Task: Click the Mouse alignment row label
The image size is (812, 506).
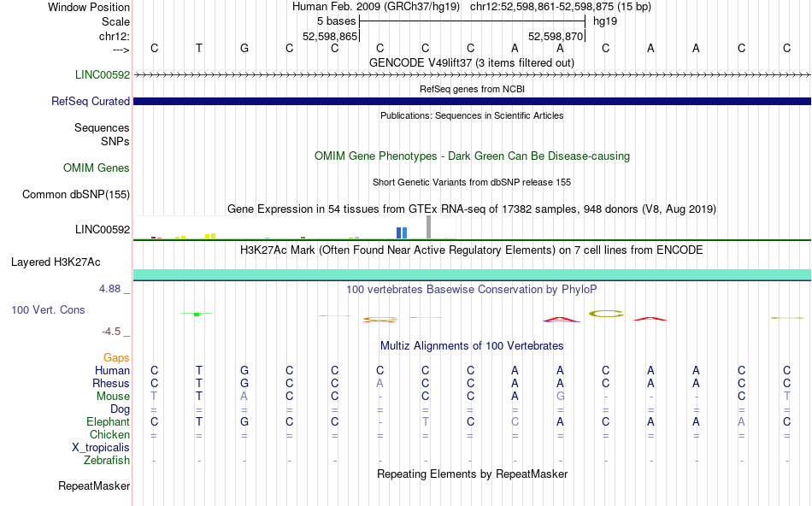Action: coord(113,397)
